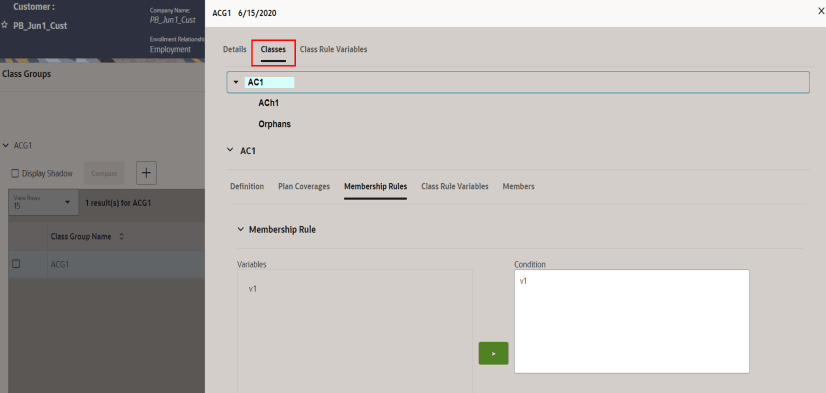Image resolution: width=826 pixels, height=393 pixels.
Task: Open the View Rows dropdown
Action: 43,202
